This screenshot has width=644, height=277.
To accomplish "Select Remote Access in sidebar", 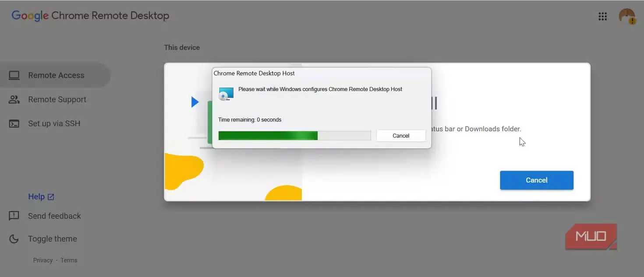I will click(x=55, y=75).
